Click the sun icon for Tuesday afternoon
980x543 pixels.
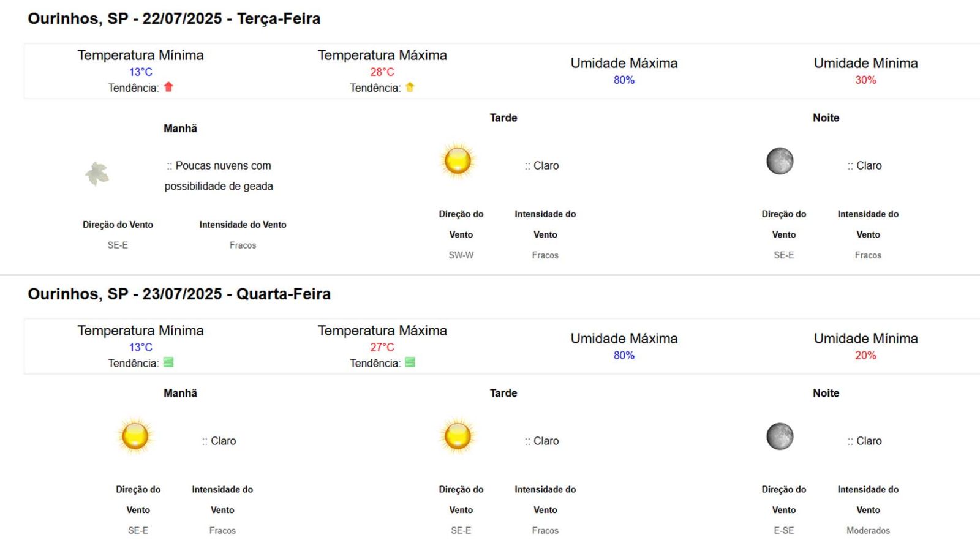tap(458, 161)
